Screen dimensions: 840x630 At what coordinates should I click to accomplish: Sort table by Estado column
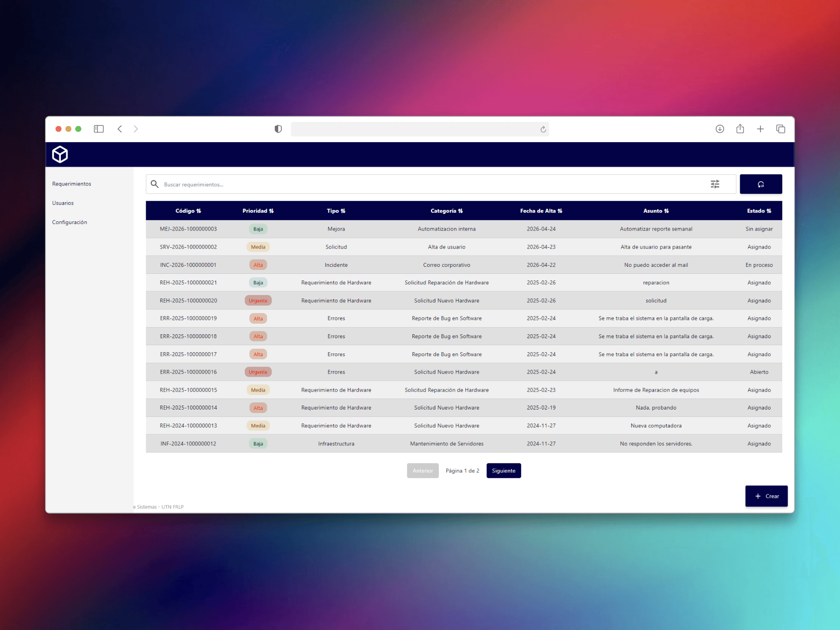[x=759, y=211]
